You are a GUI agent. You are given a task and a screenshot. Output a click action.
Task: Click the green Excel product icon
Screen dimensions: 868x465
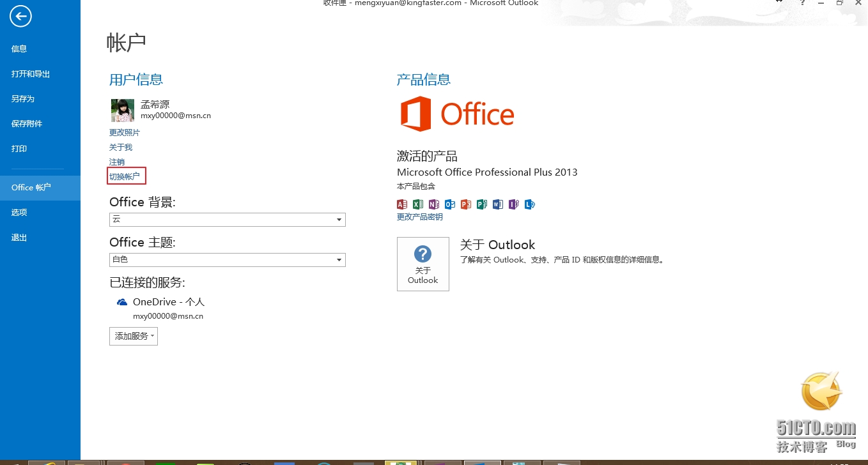click(418, 204)
